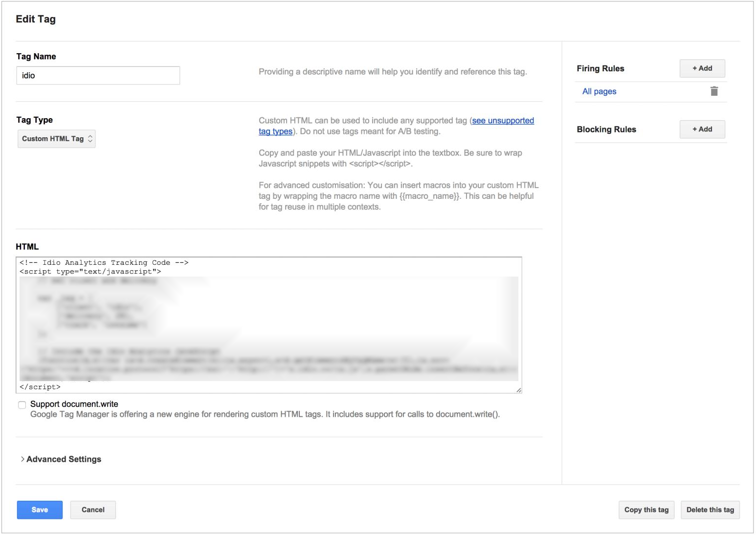This screenshot has width=756, height=535.
Task: Click the Tag Type label
Action: tap(34, 120)
